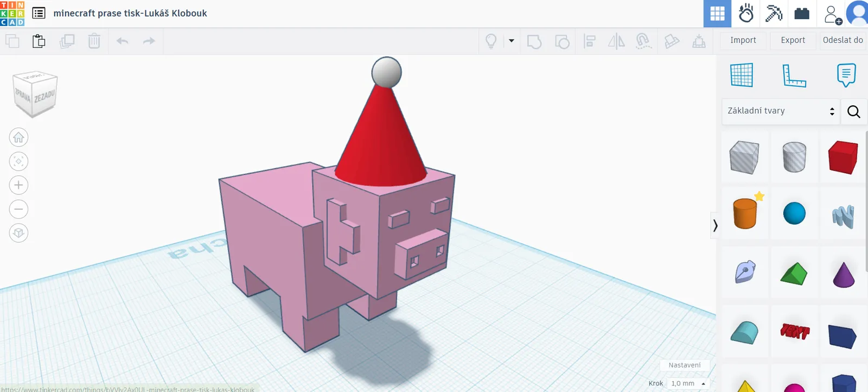Open the Export menu
This screenshot has height=392, width=868.
(x=793, y=40)
